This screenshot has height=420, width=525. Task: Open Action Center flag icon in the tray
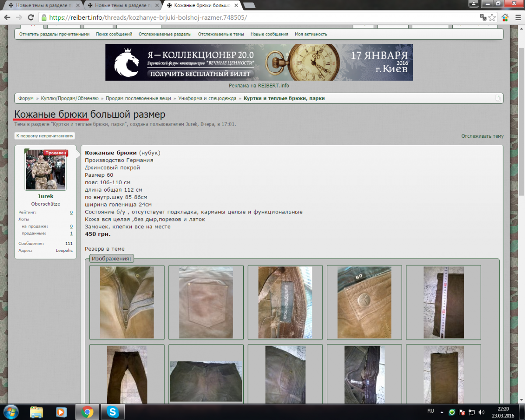(x=462, y=412)
